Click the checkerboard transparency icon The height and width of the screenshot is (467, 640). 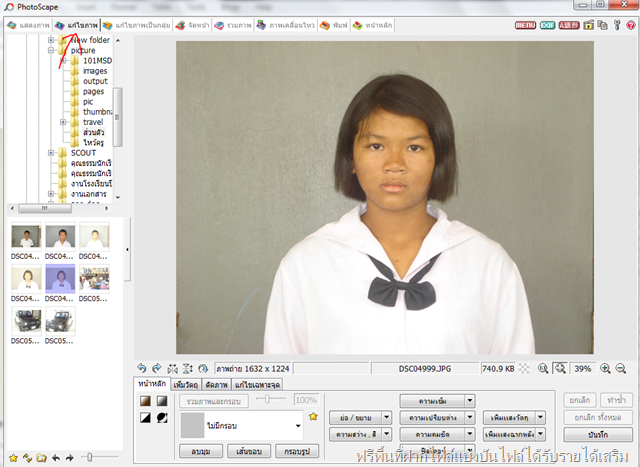(x=524, y=369)
